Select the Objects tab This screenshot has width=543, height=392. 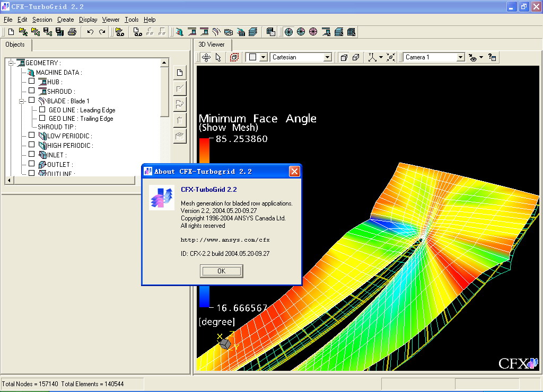pyautogui.click(x=15, y=44)
